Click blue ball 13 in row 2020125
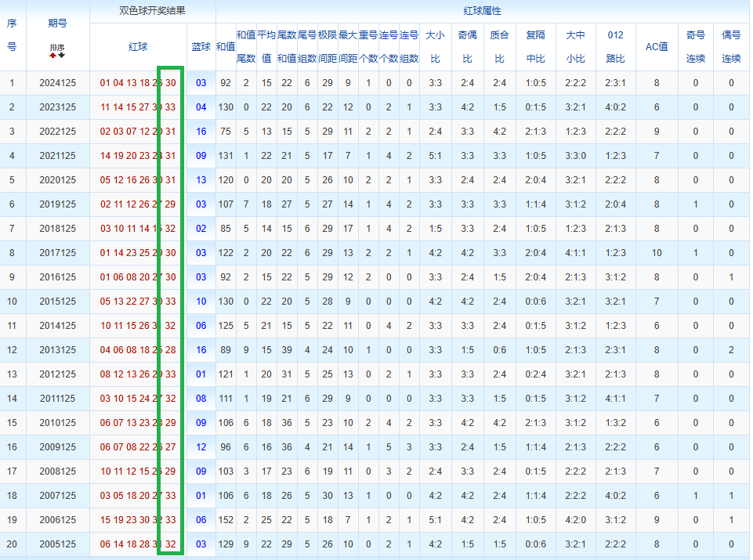 point(201,180)
